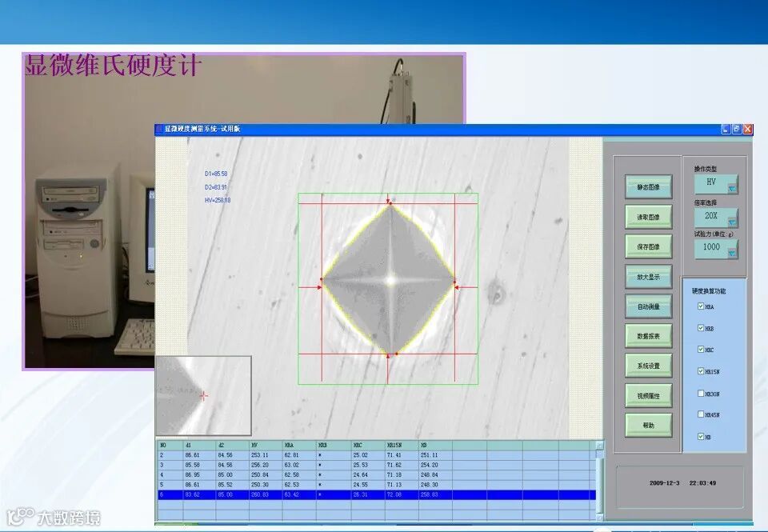Enable the HR30N conversion checkbox

(701, 393)
